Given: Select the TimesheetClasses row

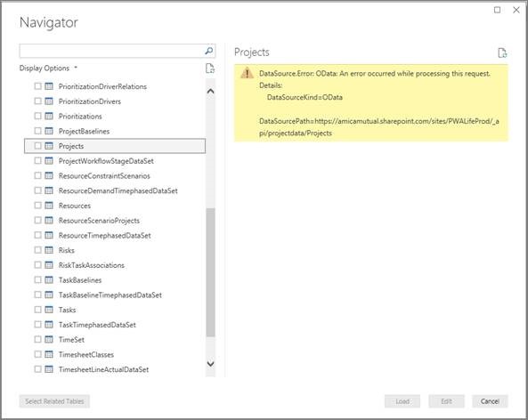Looking at the screenshot, I should 115,354.
